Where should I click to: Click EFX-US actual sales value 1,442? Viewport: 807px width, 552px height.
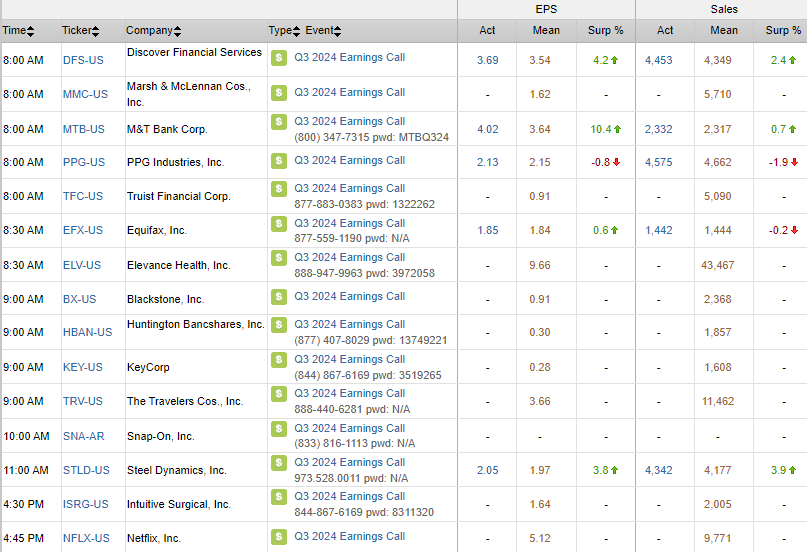point(659,230)
